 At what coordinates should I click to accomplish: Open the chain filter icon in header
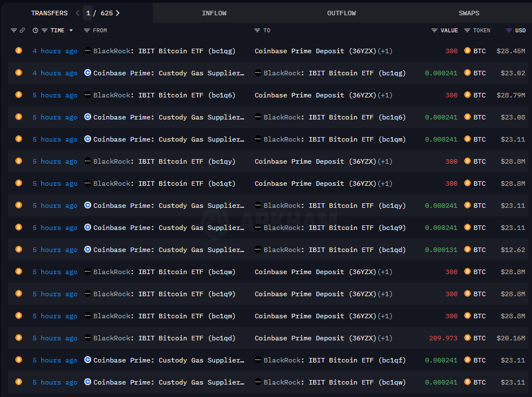pos(14,31)
